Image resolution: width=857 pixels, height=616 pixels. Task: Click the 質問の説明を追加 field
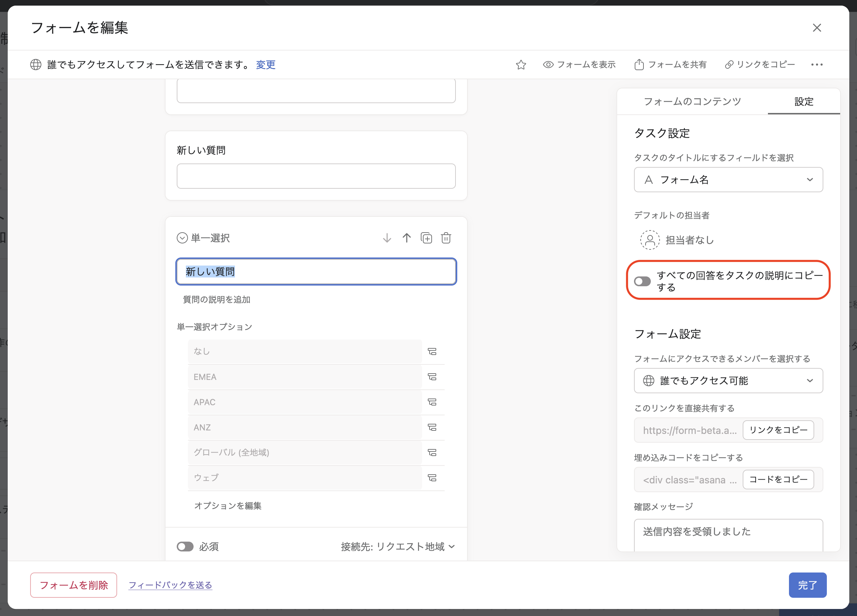tap(216, 299)
